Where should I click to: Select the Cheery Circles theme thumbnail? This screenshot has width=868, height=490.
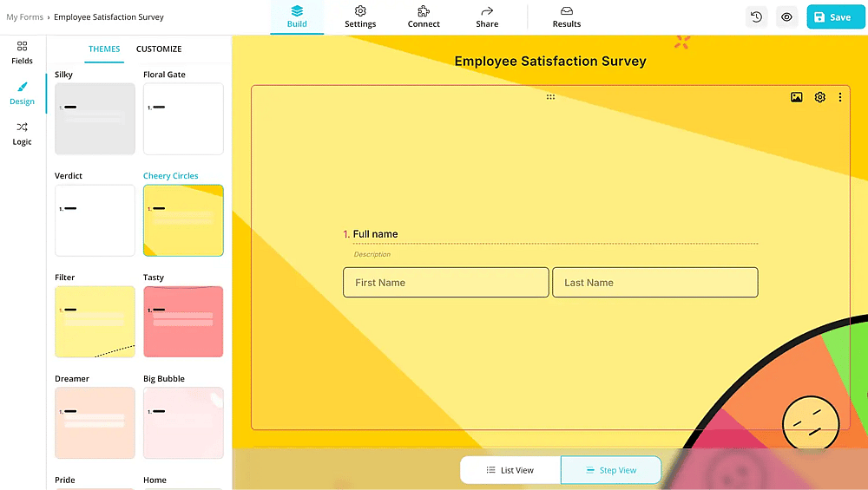point(183,220)
